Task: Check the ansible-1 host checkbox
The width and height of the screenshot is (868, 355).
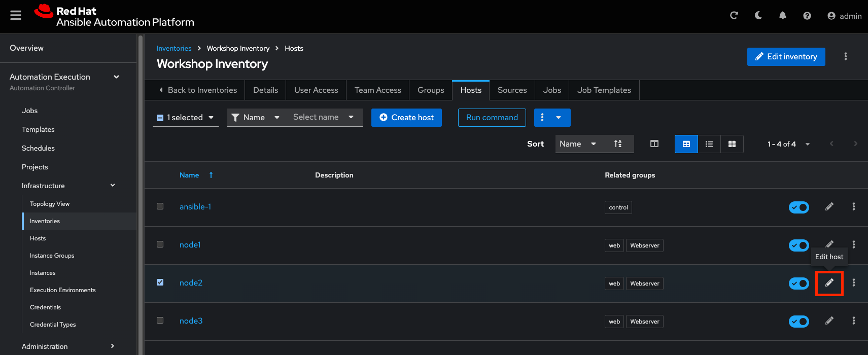Action: tap(160, 206)
